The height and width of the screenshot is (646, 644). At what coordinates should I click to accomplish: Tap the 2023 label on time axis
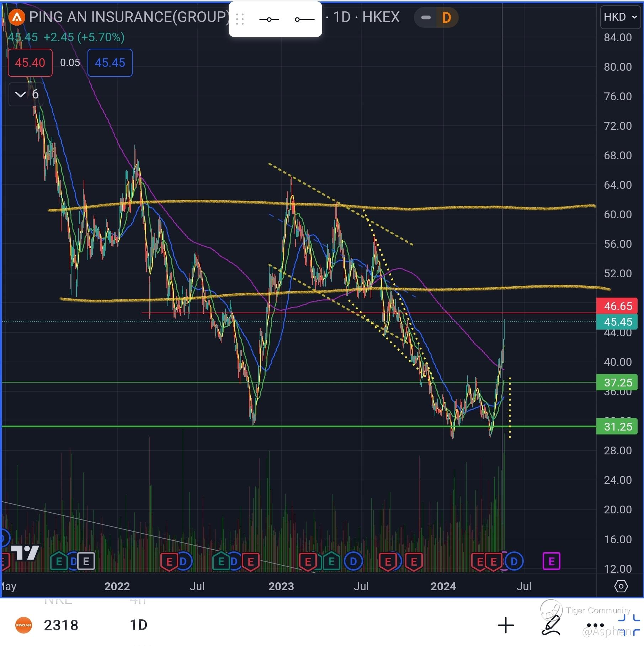pyautogui.click(x=281, y=586)
